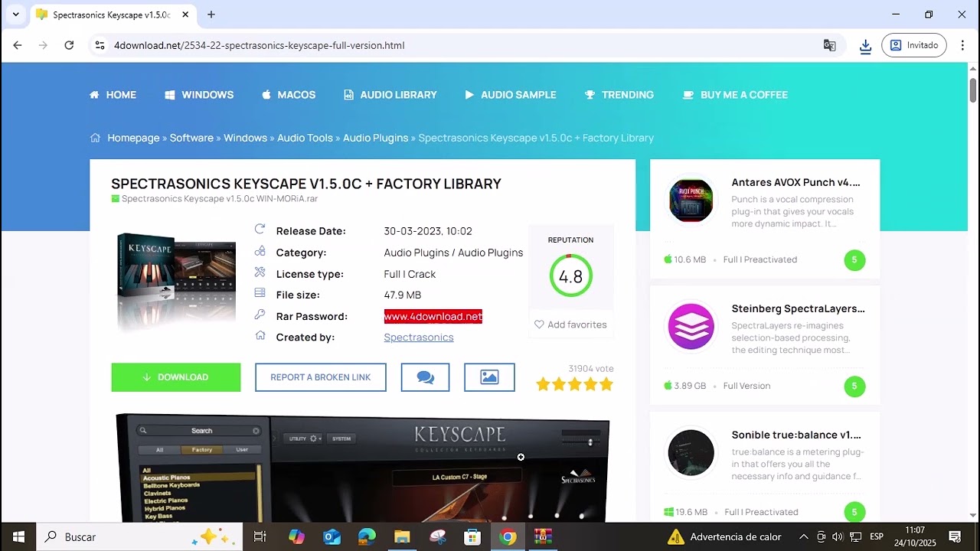Open Microsoft Store from the taskbar
980x551 pixels.
(472, 536)
